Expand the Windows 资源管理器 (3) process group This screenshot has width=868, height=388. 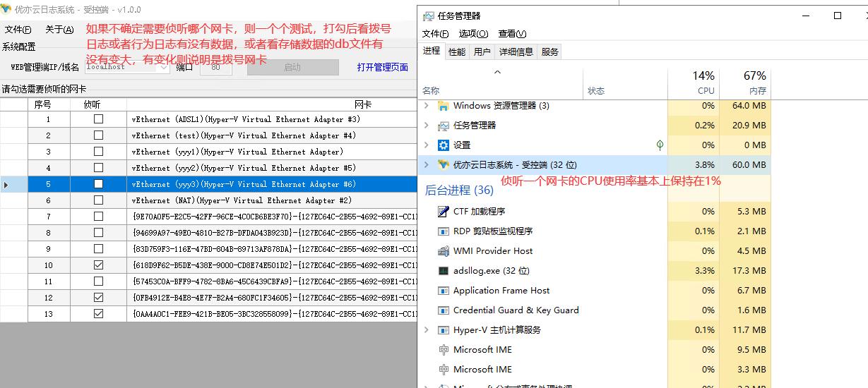click(x=426, y=106)
